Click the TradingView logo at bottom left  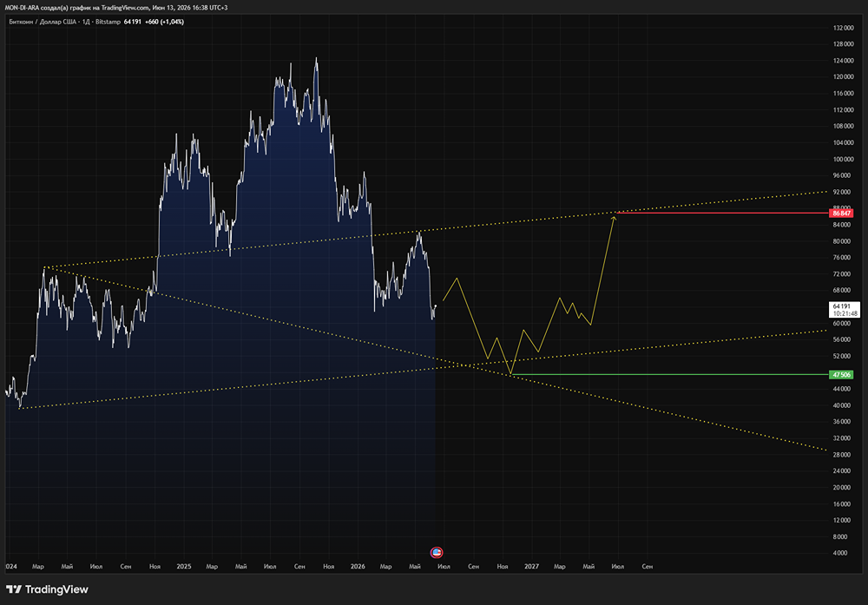pyautogui.click(x=47, y=589)
